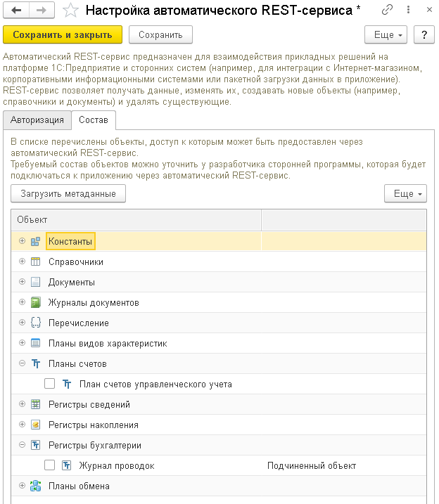Click the Регистры сведений grid icon

[35, 404]
